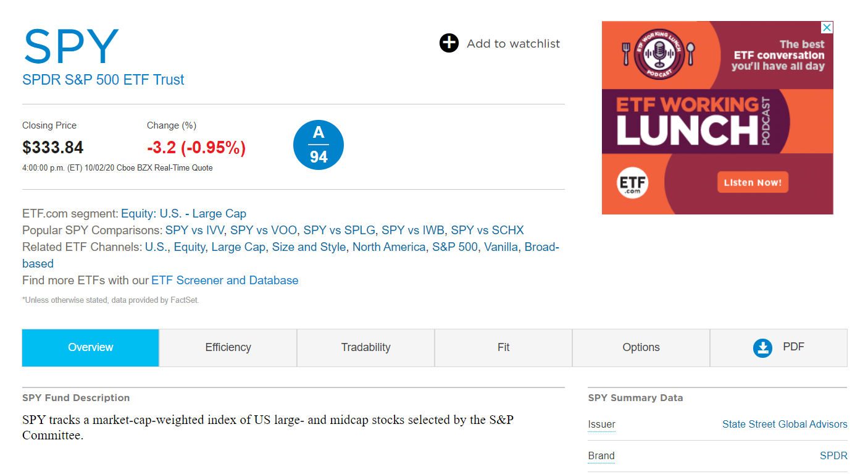Close the ad using the X icon
Image resolution: width=868 pixels, height=474 pixels.
pos(827,27)
